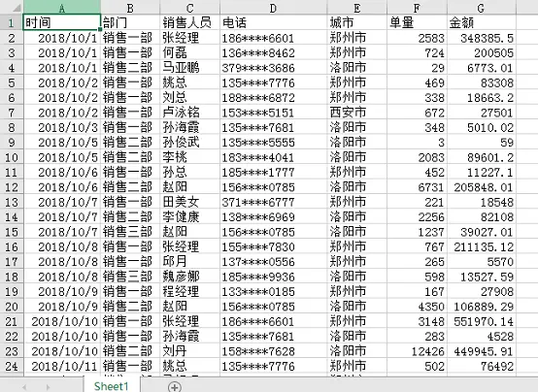Select phone cell 155****7830
The height and width of the screenshot is (392, 538).
point(274,246)
